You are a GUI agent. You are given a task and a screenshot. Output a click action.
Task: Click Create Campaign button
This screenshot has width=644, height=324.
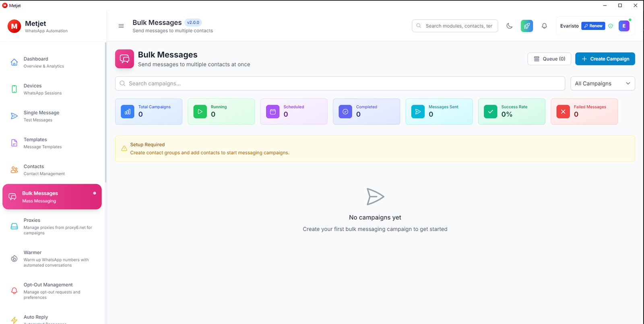[x=605, y=59]
